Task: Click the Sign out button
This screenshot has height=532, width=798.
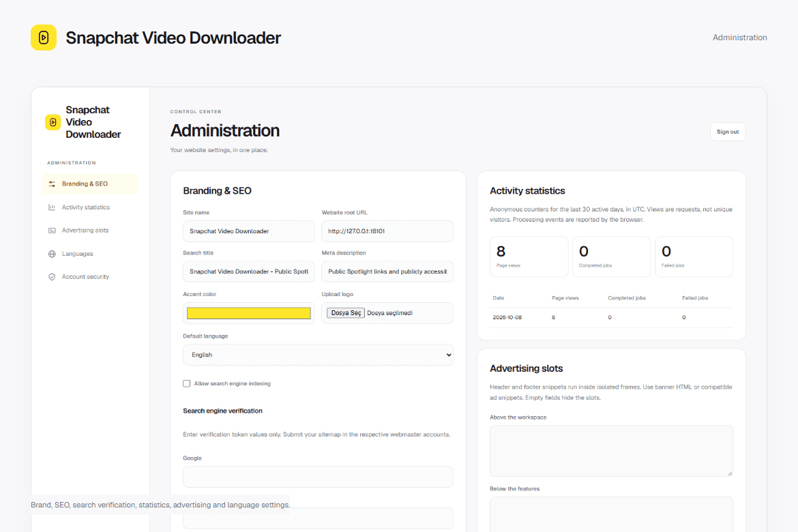Action: click(x=728, y=132)
